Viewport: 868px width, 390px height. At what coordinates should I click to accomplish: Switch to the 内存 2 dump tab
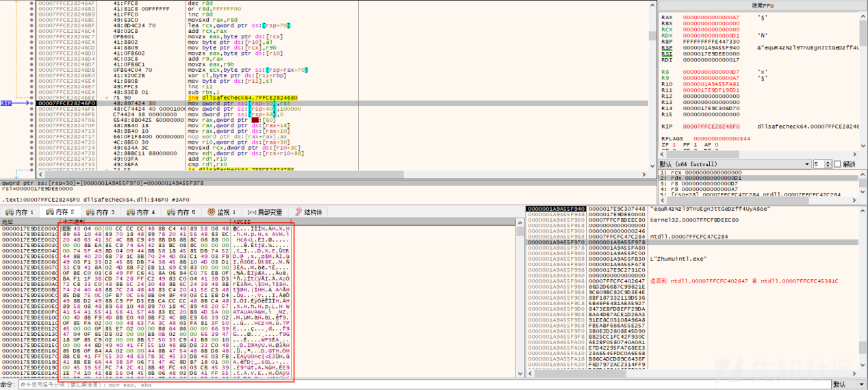pyautogui.click(x=60, y=212)
